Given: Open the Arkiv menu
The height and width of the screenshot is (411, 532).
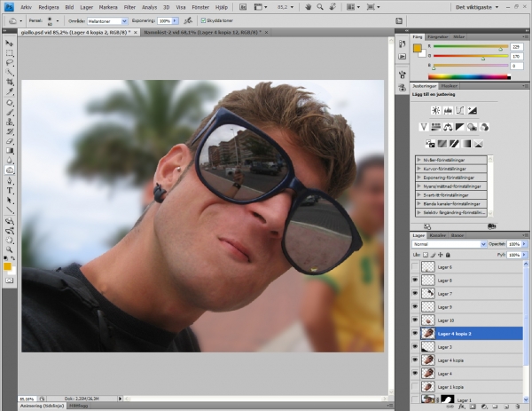Looking at the screenshot, I should tap(26, 7).
